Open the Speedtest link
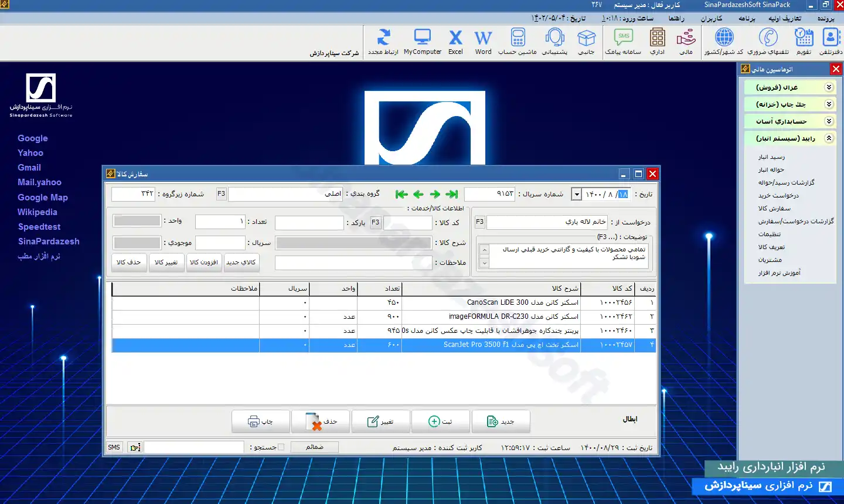Image resolution: width=844 pixels, height=504 pixels. [x=39, y=227]
